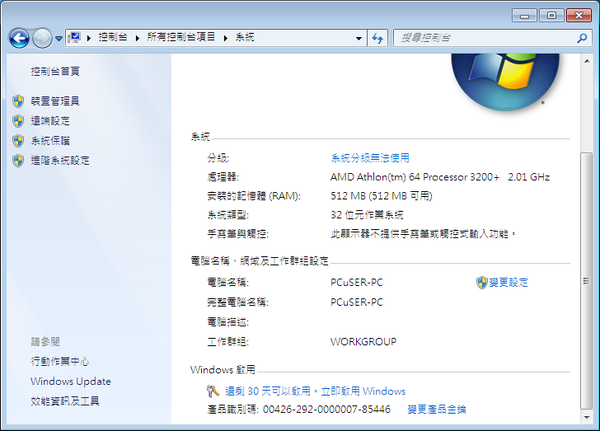Click shield icon beside 變更設定
600x431 pixels.
tap(482, 283)
